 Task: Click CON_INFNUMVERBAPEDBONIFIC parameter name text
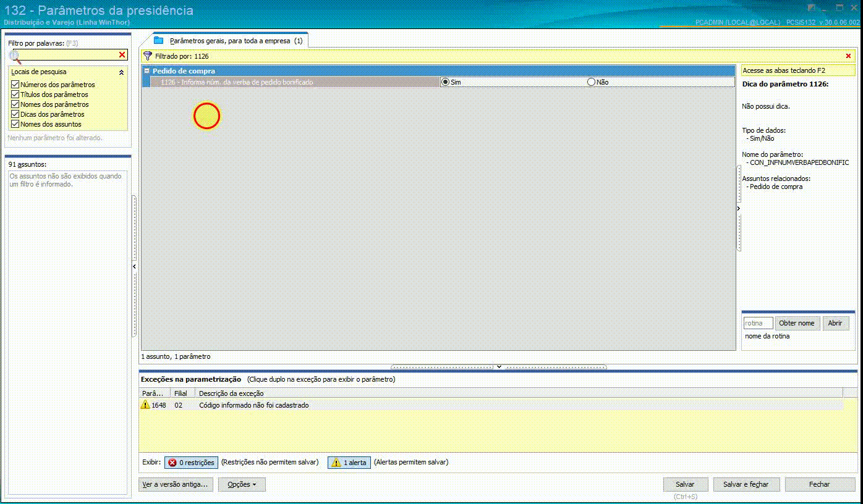(799, 162)
